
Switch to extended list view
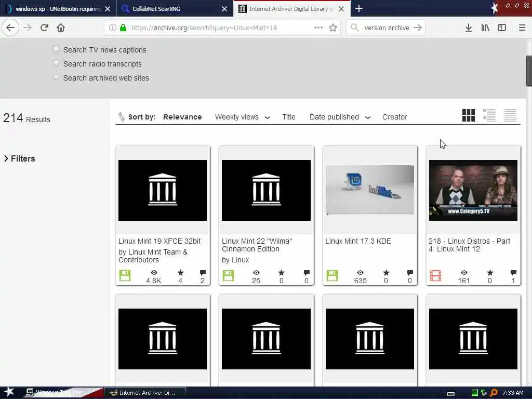[x=489, y=115]
